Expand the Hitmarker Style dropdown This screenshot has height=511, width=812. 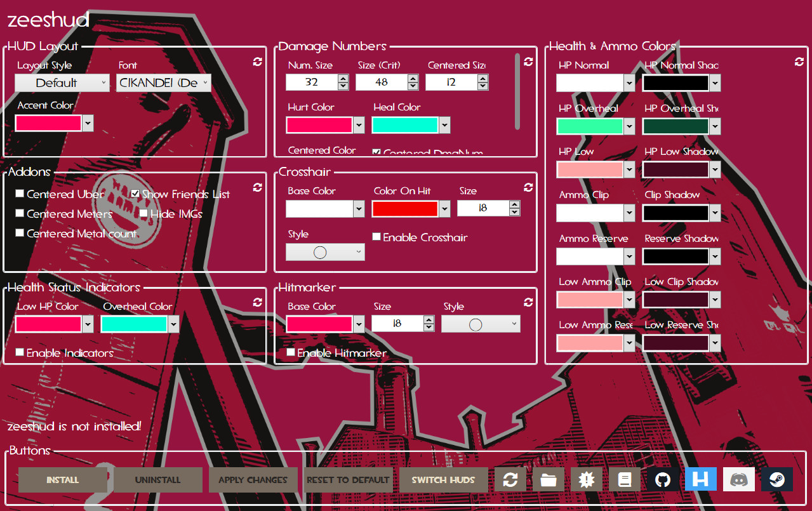pyautogui.click(x=480, y=324)
